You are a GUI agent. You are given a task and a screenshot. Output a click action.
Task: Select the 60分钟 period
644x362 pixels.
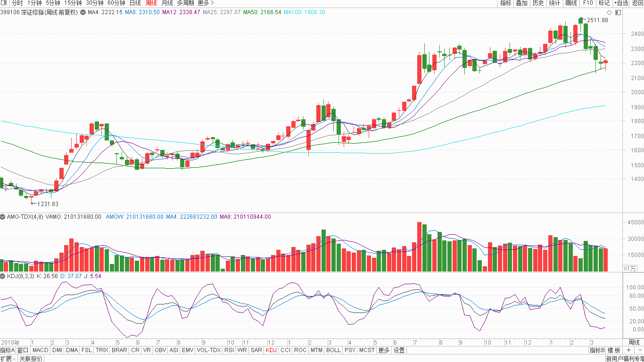[116, 3]
